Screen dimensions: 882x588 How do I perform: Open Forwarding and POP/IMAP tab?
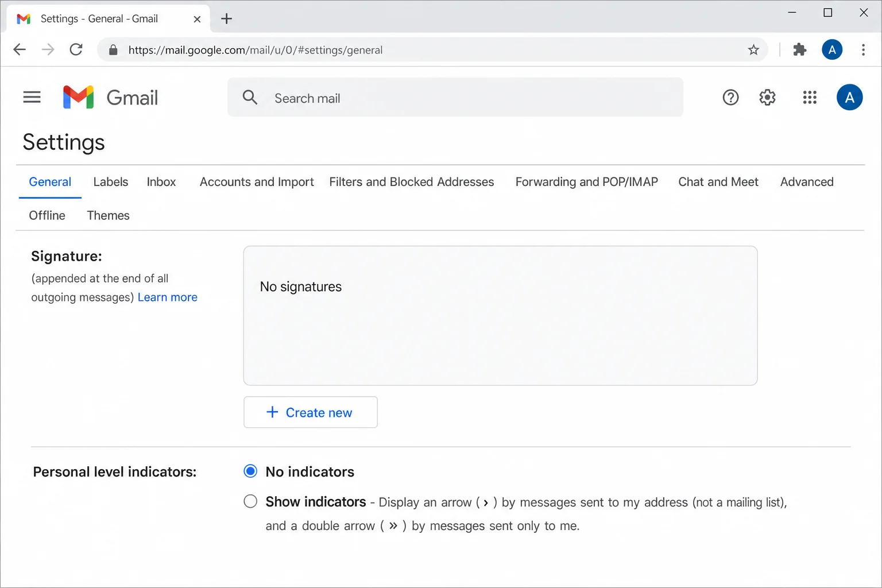click(587, 182)
